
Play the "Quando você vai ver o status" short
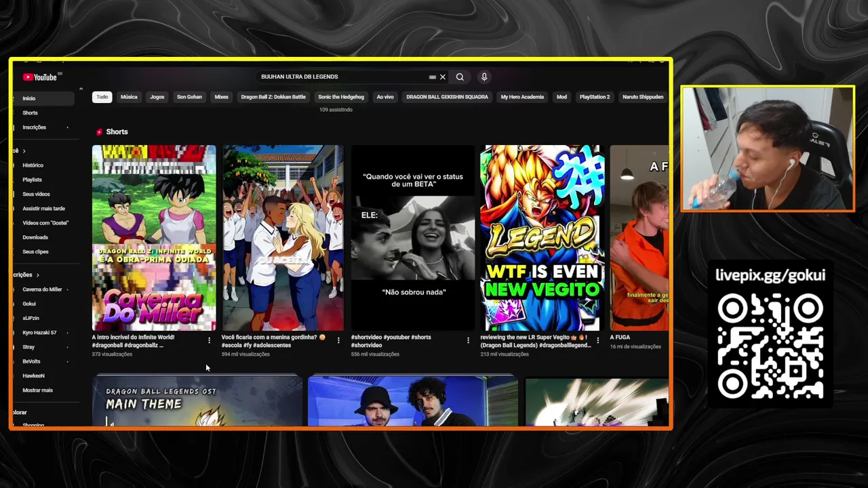tap(413, 238)
